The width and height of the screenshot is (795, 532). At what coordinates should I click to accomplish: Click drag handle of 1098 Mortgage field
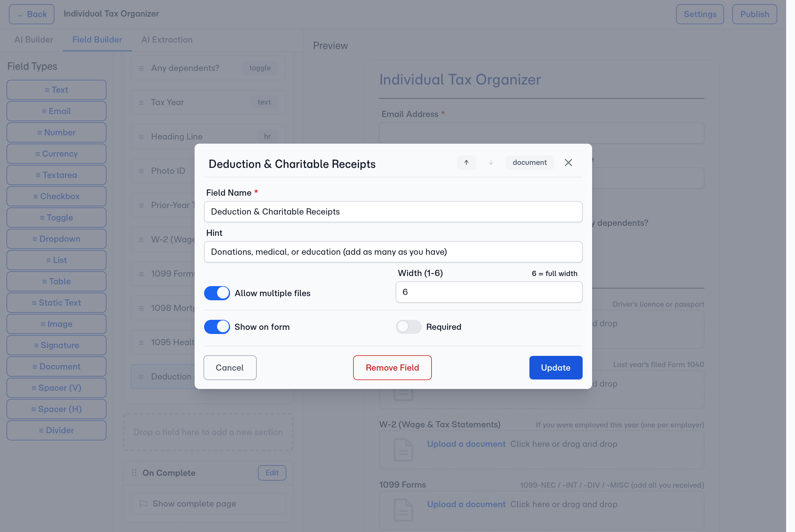coord(141,308)
